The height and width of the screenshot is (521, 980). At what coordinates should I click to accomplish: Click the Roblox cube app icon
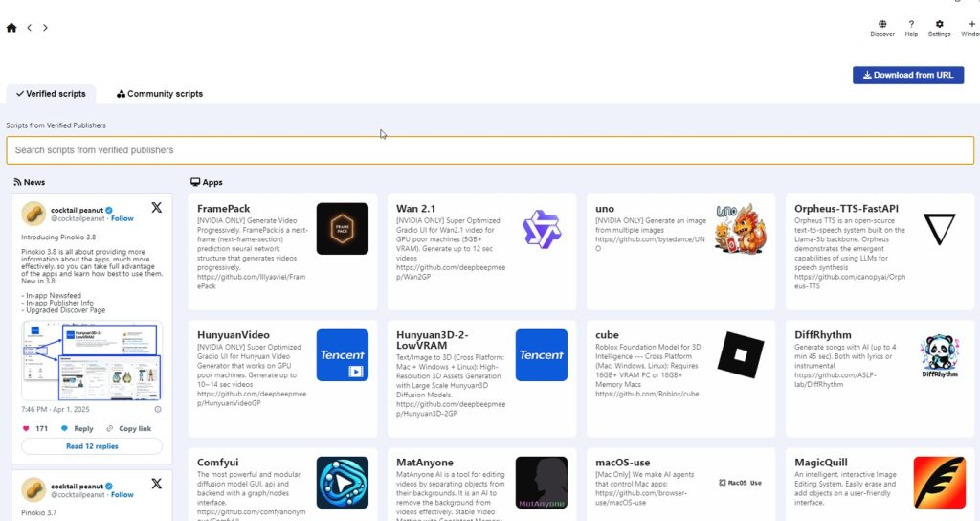pos(740,355)
